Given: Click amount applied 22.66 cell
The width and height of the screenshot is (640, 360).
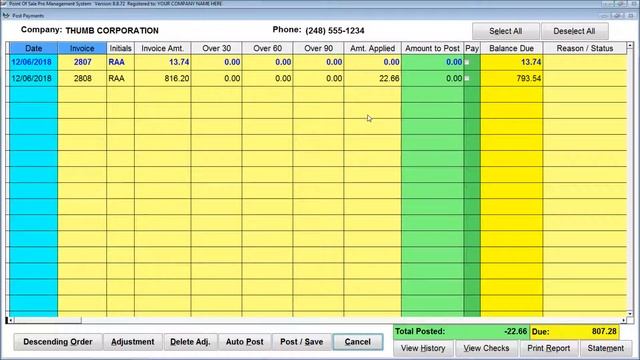Looking at the screenshot, I should [x=373, y=78].
